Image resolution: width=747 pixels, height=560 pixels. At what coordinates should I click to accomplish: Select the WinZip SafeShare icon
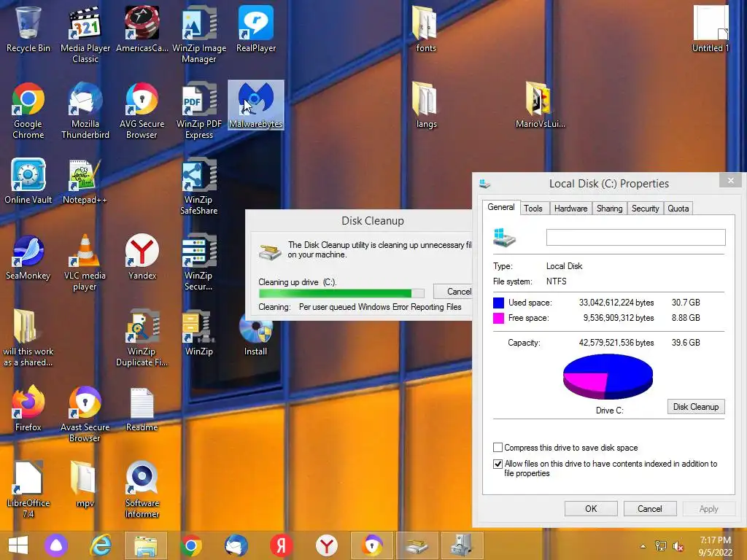coord(199,186)
